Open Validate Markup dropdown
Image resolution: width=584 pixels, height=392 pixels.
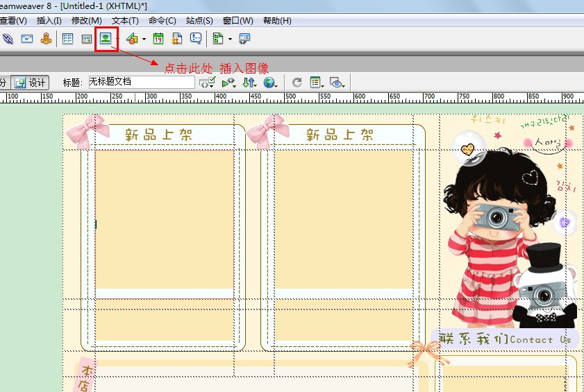(x=228, y=83)
